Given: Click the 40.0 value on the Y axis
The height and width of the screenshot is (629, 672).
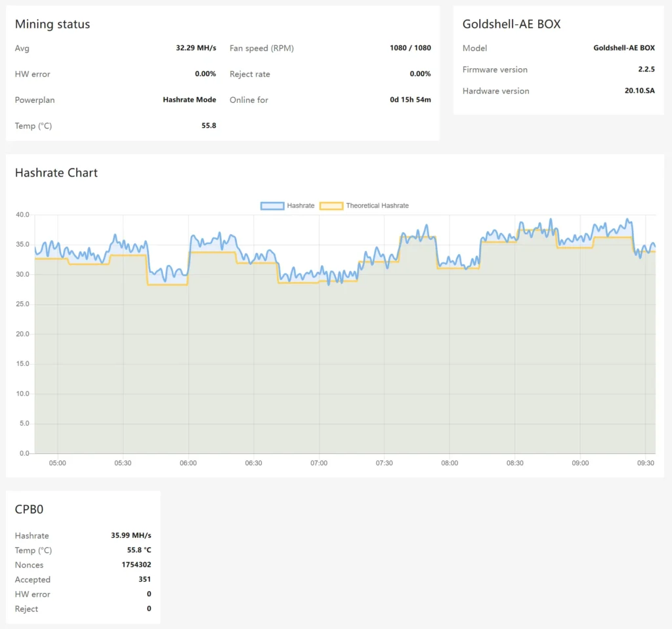Looking at the screenshot, I should (x=22, y=214).
